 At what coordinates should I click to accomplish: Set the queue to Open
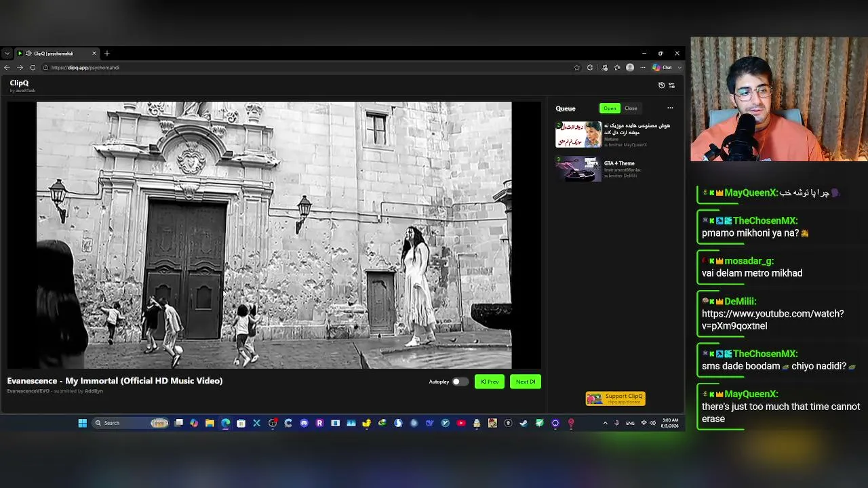pos(610,108)
